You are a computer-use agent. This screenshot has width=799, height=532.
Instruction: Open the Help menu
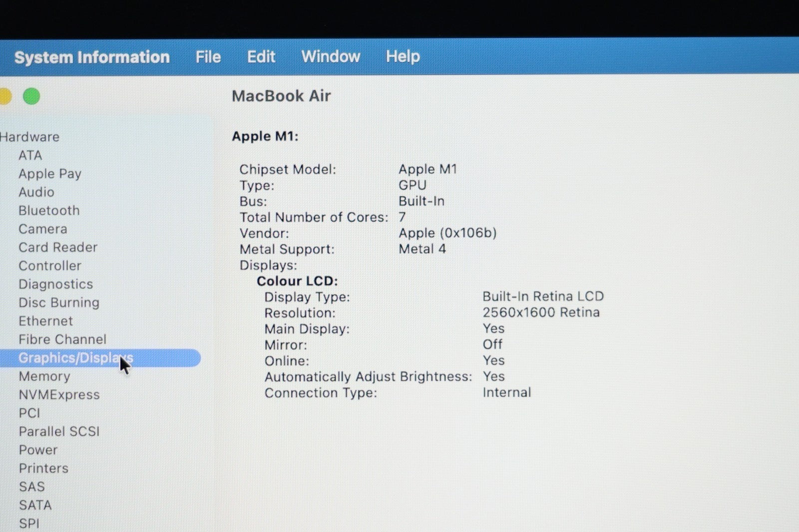[402, 56]
